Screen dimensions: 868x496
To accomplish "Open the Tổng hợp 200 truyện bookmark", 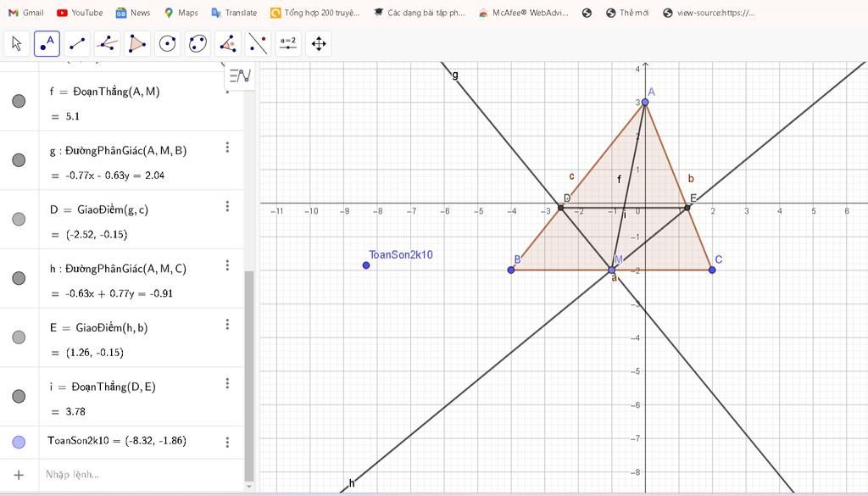I will 315,13.
